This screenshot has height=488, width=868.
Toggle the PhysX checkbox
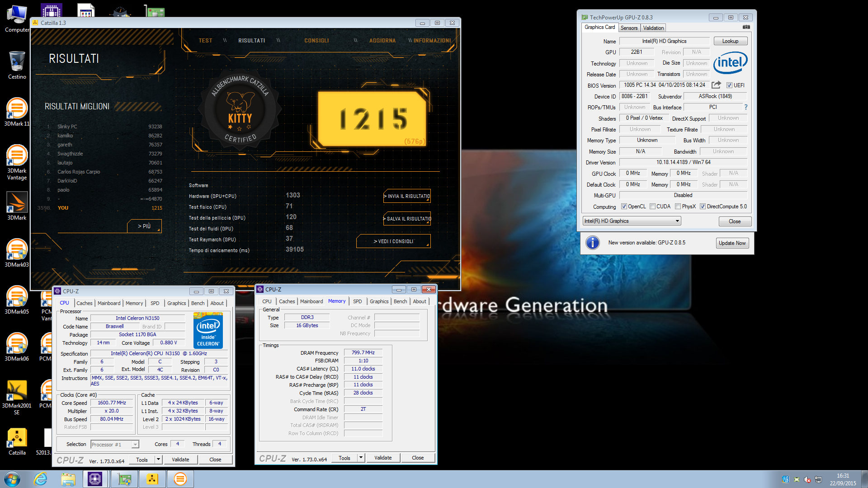click(x=678, y=206)
